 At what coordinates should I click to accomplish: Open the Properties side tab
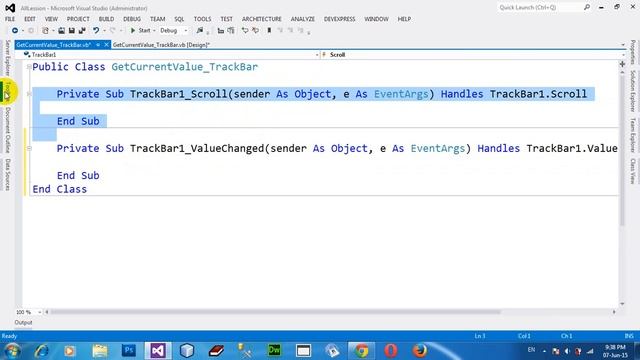(633, 52)
